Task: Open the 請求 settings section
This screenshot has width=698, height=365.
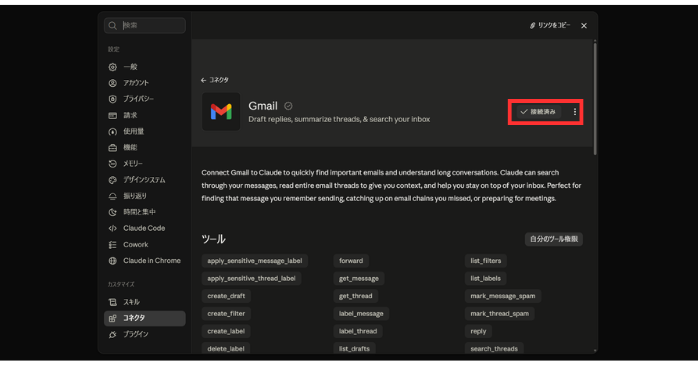Action: tap(145, 115)
